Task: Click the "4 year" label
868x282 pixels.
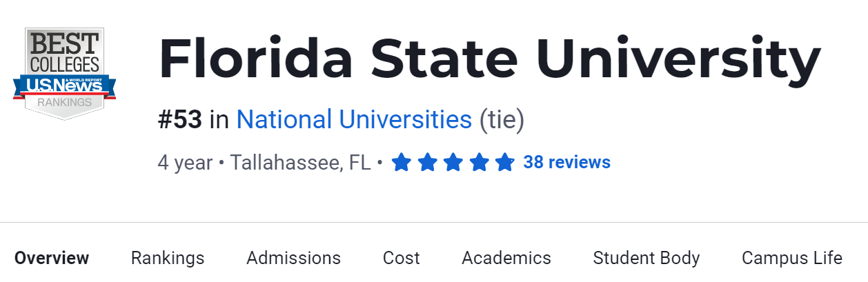Action: coord(185,163)
